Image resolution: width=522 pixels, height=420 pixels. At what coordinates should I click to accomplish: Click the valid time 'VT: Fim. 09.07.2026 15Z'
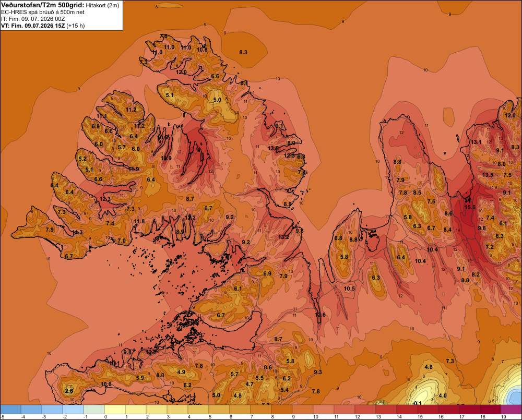(x=33, y=26)
